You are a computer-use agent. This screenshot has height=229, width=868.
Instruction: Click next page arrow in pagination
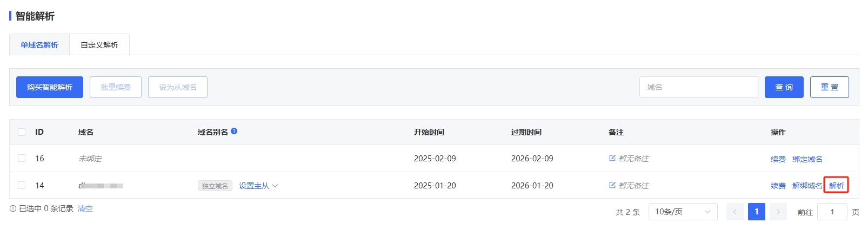click(778, 212)
